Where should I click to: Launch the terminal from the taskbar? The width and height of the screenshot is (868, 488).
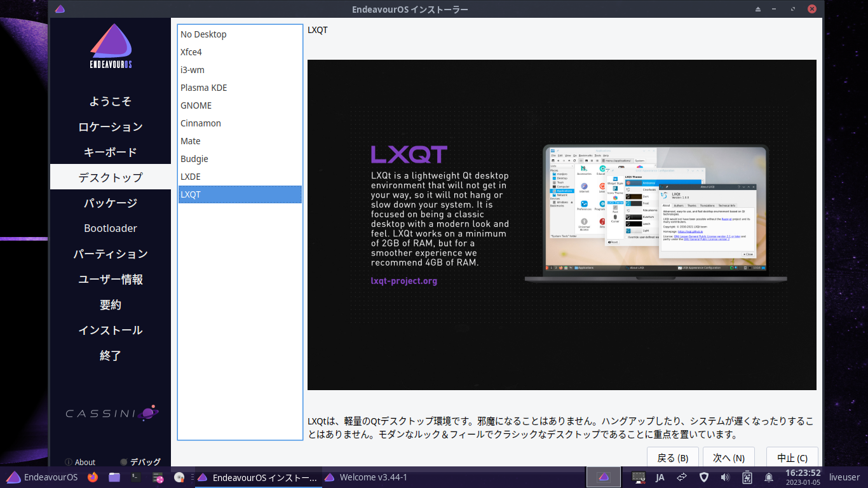136,477
